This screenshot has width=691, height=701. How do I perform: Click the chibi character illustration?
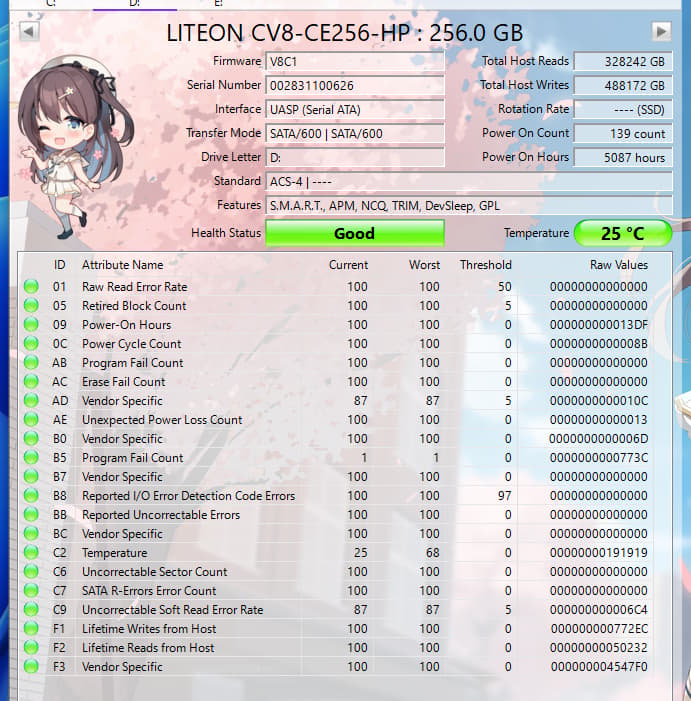75,147
